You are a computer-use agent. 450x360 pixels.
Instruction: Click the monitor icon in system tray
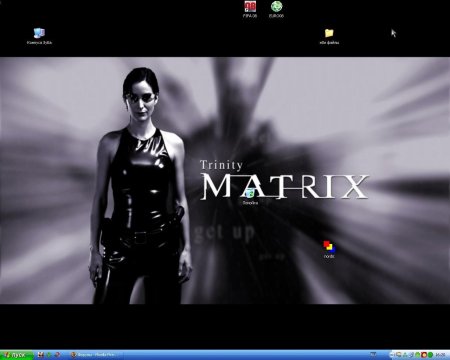pos(399,355)
